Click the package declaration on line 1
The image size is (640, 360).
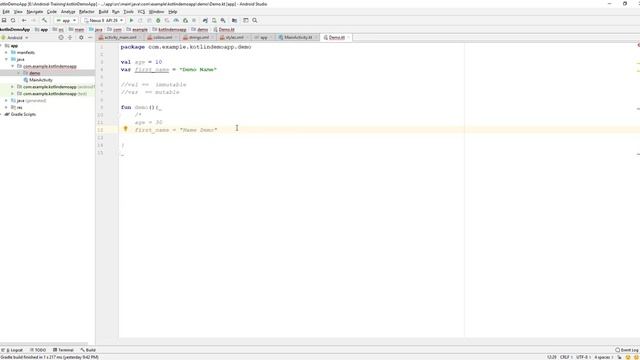(x=186, y=47)
